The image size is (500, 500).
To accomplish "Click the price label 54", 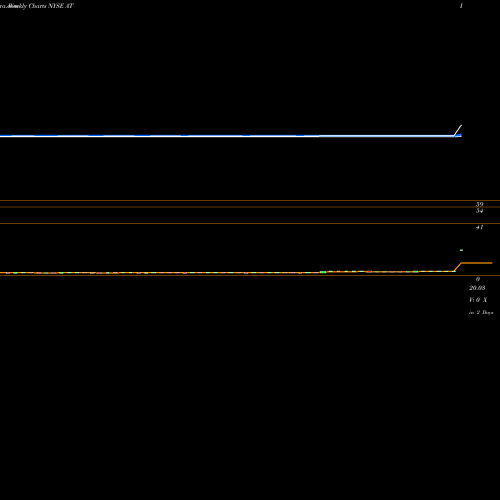I will pyautogui.click(x=479, y=211).
